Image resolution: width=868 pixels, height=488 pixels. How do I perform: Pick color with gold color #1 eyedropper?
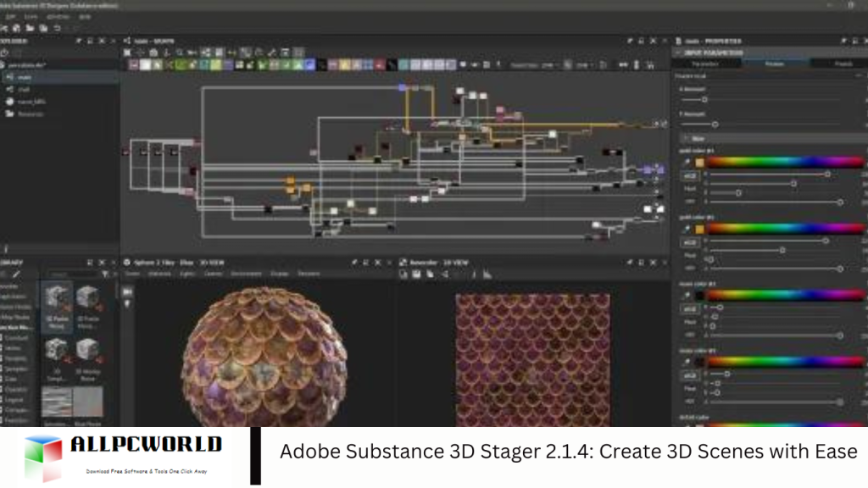point(687,162)
